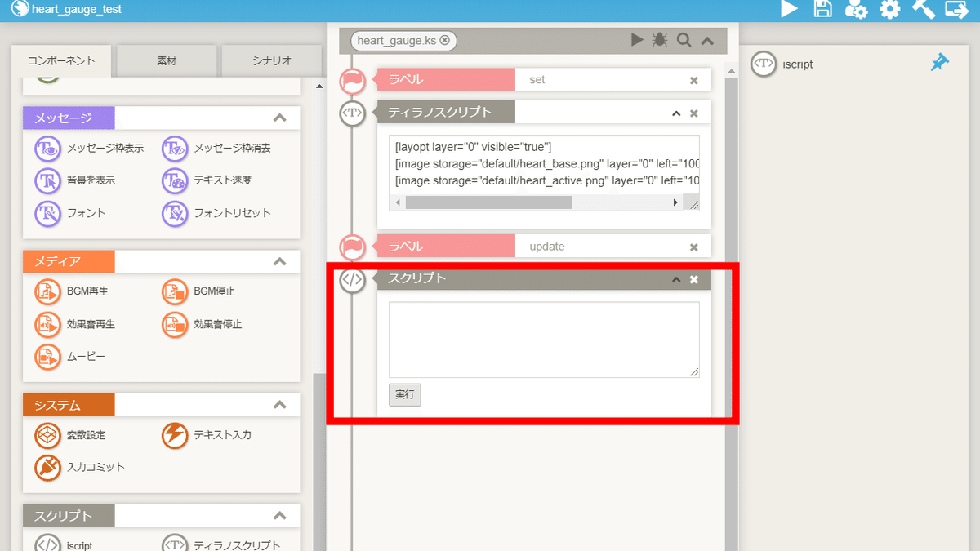Close the heart_gauge.ks tab
980x551 pixels.
(444, 40)
